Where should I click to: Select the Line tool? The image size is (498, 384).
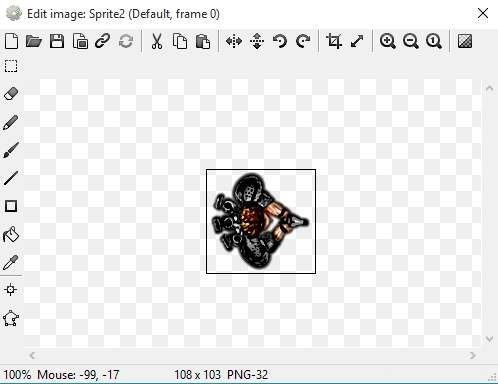pyautogui.click(x=11, y=178)
